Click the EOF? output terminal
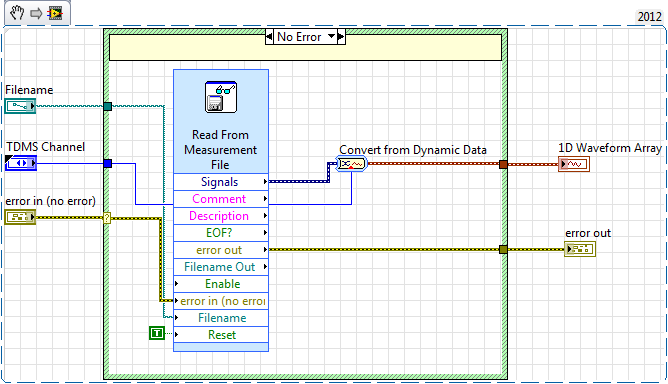Screen dimensions: 668x384 (x=221, y=233)
